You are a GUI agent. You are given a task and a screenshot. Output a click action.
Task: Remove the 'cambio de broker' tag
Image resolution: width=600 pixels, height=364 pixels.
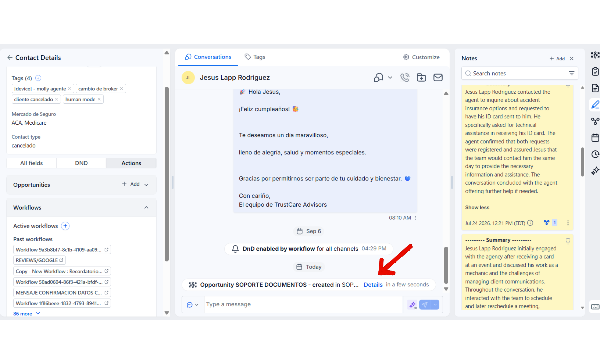point(122,89)
